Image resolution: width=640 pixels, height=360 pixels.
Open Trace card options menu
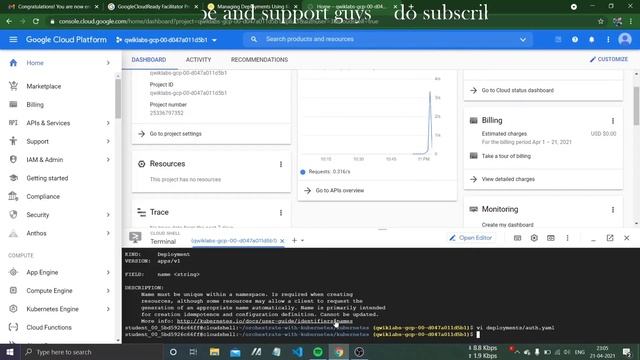click(281, 213)
